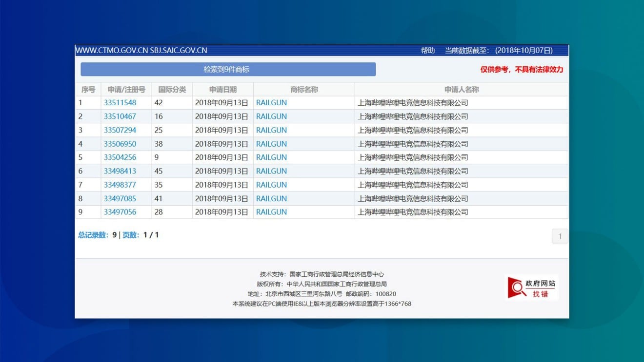Go to page 1 button
Image resolution: width=644 pixels, height=362 pixels.
(560, 236)
